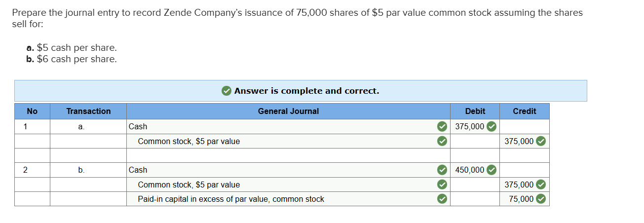Select Common stock, $5 par value in transaction b

pyautogui.click(x=189, y=185)
